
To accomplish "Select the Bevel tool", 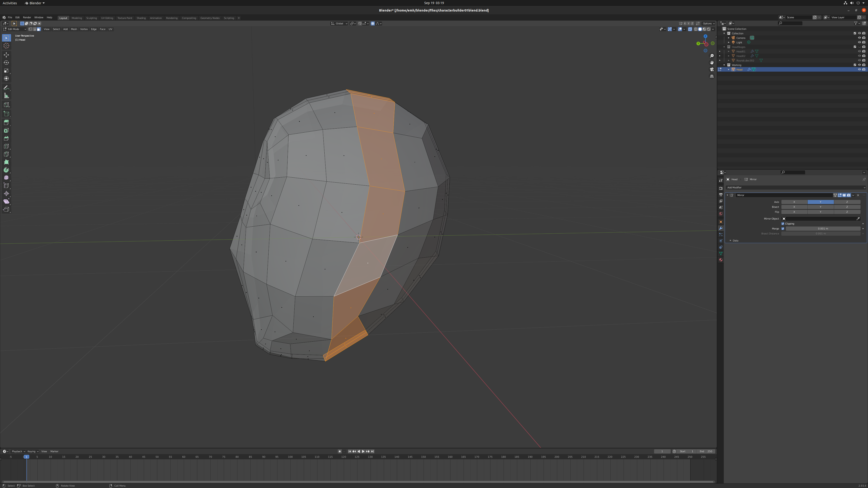I will (x=6, y=138).
